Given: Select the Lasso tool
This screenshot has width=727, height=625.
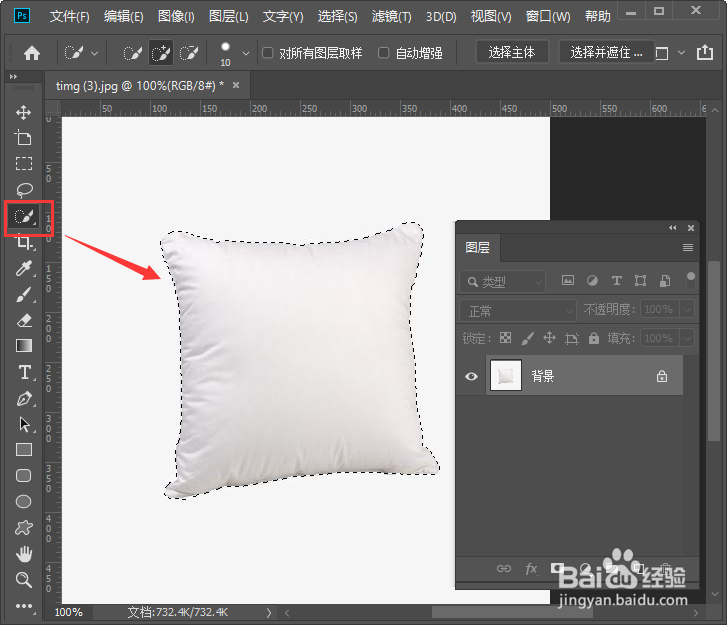Looking at the screenshot, I should [x=24, y=190].
